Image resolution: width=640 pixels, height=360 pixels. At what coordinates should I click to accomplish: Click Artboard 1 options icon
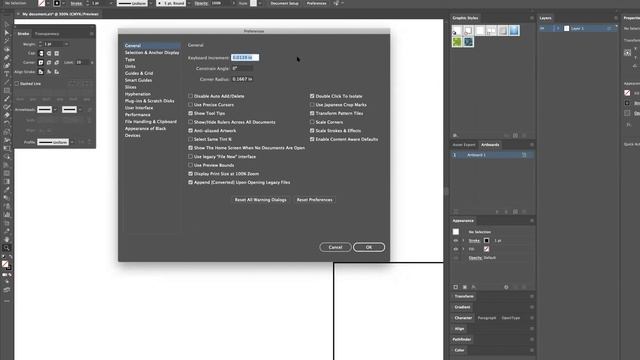(524, 155)
